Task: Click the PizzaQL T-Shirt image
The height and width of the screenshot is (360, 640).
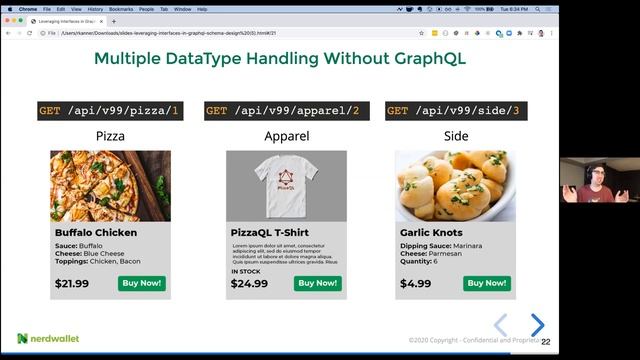Action: (287, 186)
